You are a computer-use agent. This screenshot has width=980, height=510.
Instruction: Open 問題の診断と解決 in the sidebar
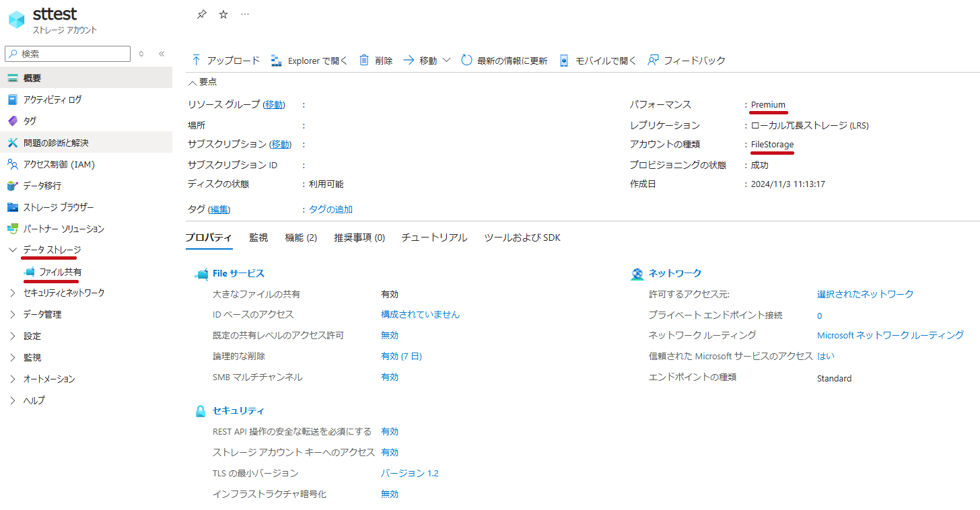point(86,143)
